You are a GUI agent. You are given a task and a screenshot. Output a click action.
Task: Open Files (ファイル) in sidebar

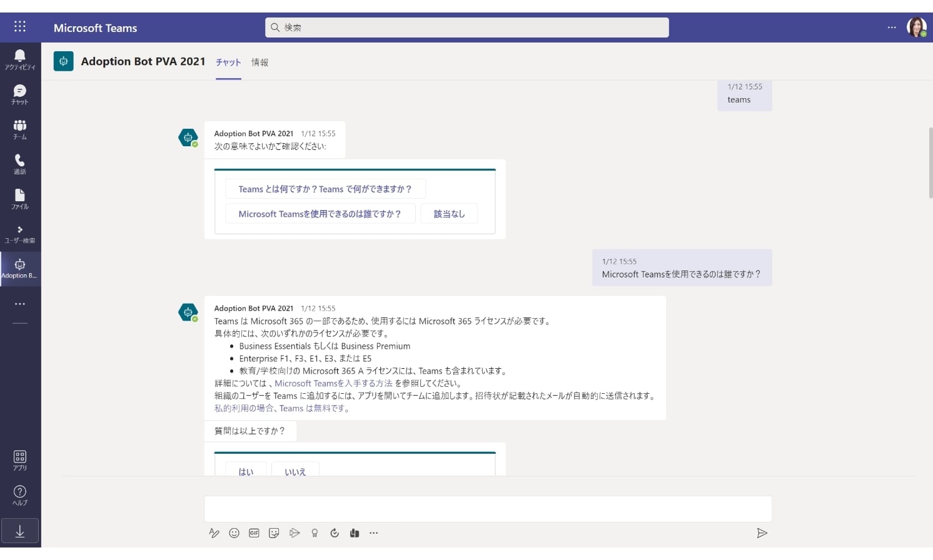(x=20, y=199)
